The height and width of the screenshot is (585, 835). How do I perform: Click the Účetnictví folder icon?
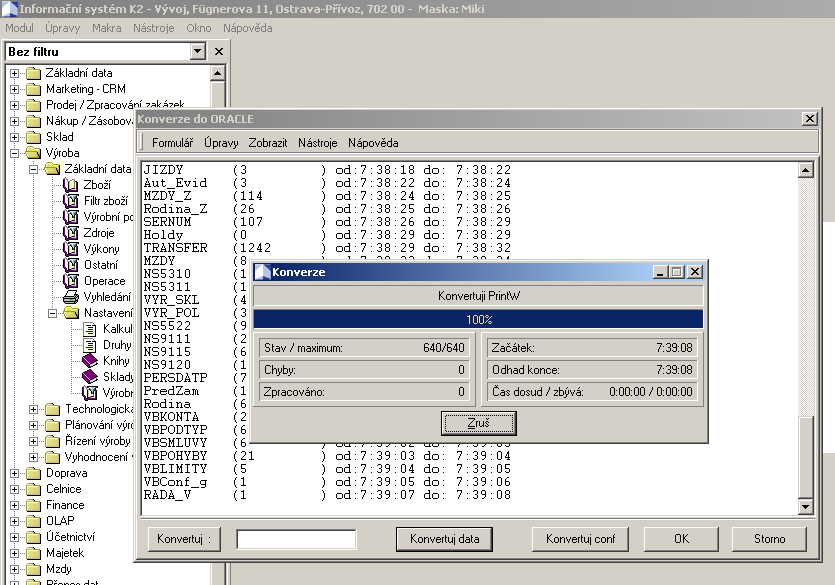34,537
